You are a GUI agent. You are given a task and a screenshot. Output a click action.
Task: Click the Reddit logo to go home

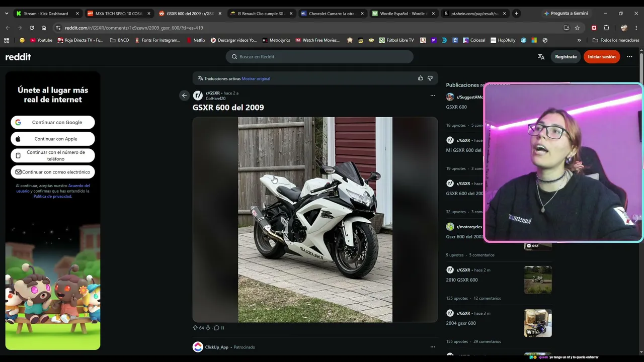[x=18, y=57]
